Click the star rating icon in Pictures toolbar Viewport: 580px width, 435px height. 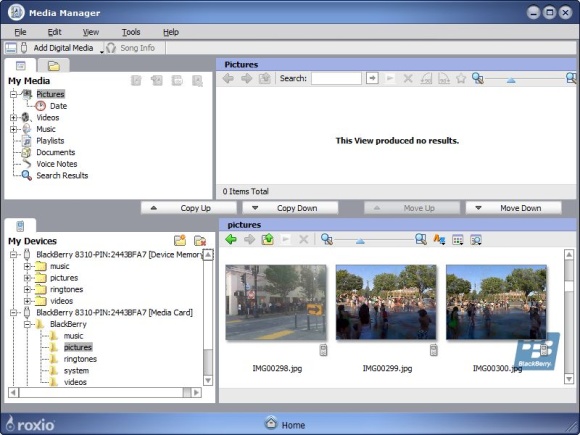pos(461,78)
